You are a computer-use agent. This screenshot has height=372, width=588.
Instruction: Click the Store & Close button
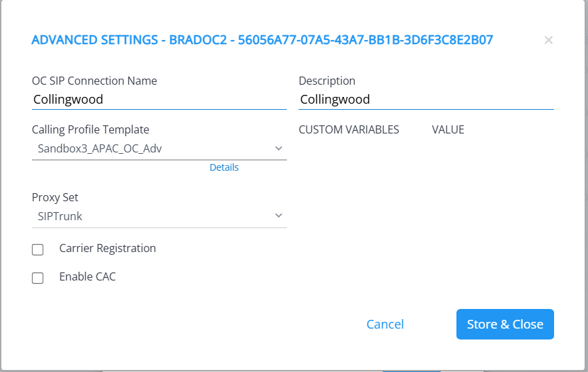tap(505, 324)
